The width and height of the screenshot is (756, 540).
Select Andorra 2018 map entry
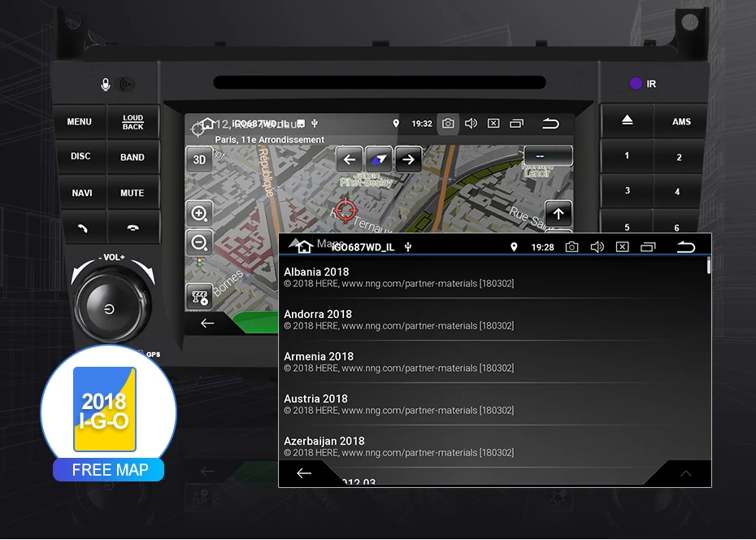pyautogui.click(x=493, y=319)
